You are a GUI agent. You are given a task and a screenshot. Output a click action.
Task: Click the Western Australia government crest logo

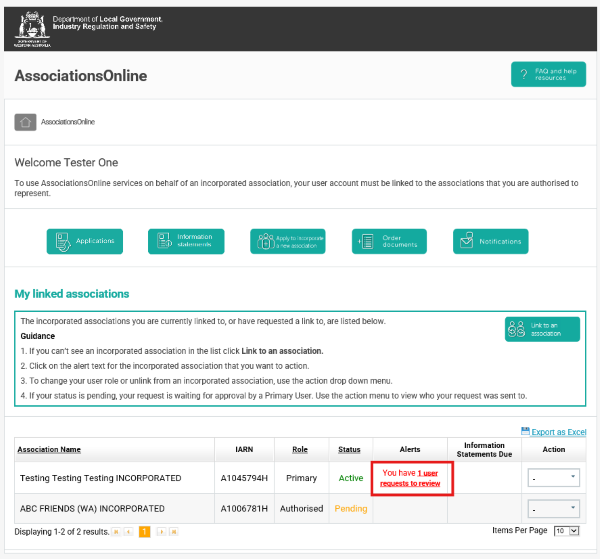pos(32,29)
